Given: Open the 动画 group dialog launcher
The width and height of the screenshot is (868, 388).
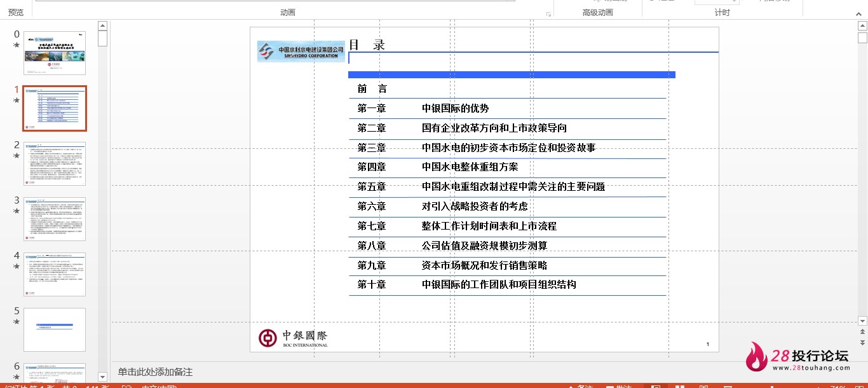Looking at the screenshot, I should tap(548, 13).
